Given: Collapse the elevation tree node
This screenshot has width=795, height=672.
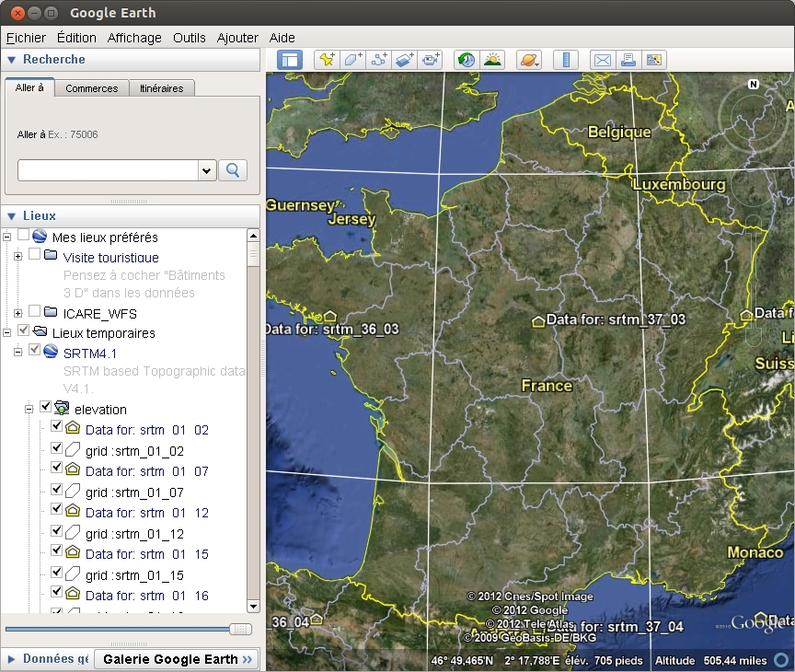Looking at the screenshot, I should pos(29,409).
